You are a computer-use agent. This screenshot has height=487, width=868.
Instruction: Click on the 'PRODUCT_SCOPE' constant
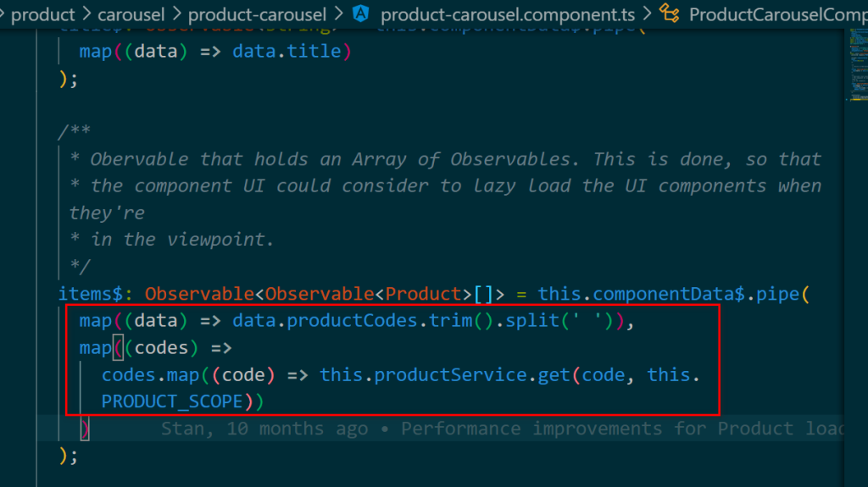pyautogui.click(x=172, y=401)
